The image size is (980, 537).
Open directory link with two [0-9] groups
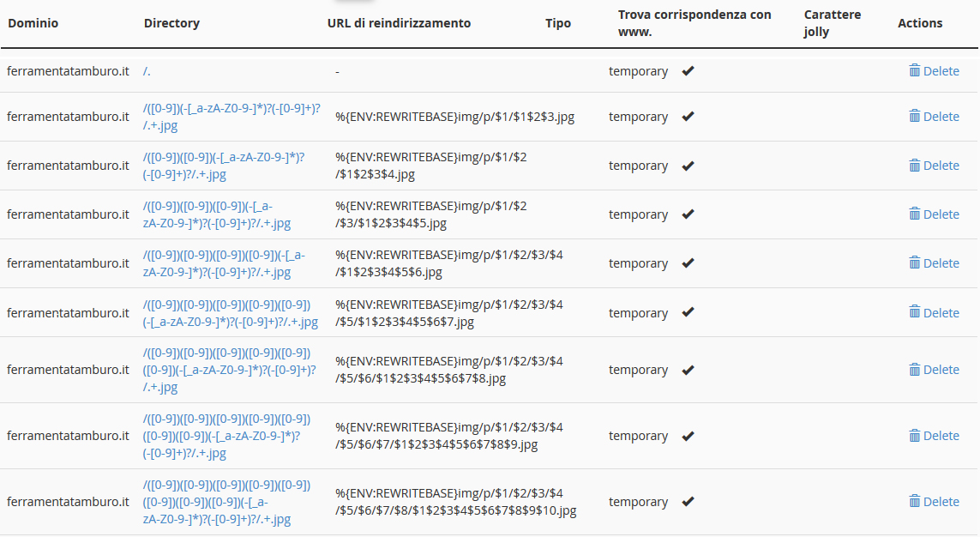(x=224, y=166)
